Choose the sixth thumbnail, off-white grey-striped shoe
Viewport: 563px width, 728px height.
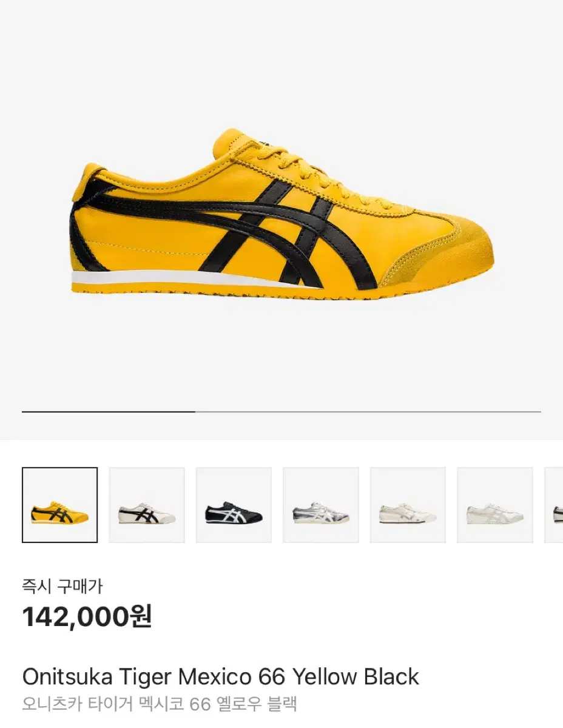point(495,505)
